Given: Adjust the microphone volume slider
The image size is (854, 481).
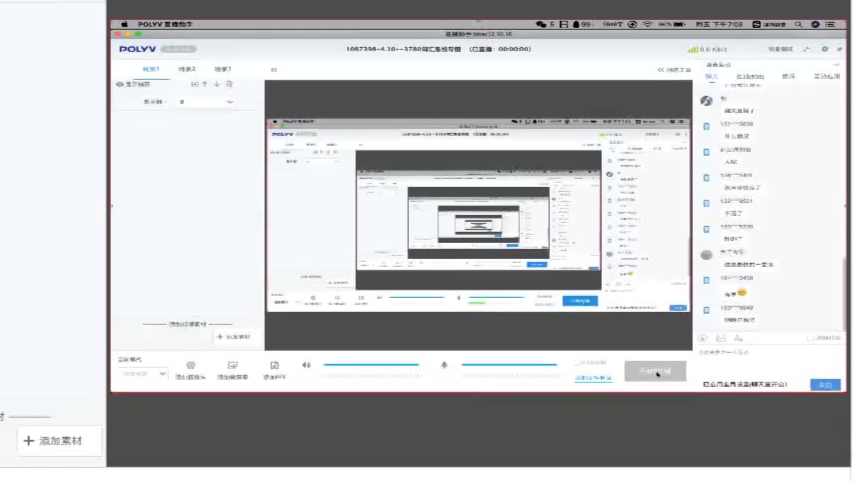Looking at the screenshot, I should [x=509, y=364].
